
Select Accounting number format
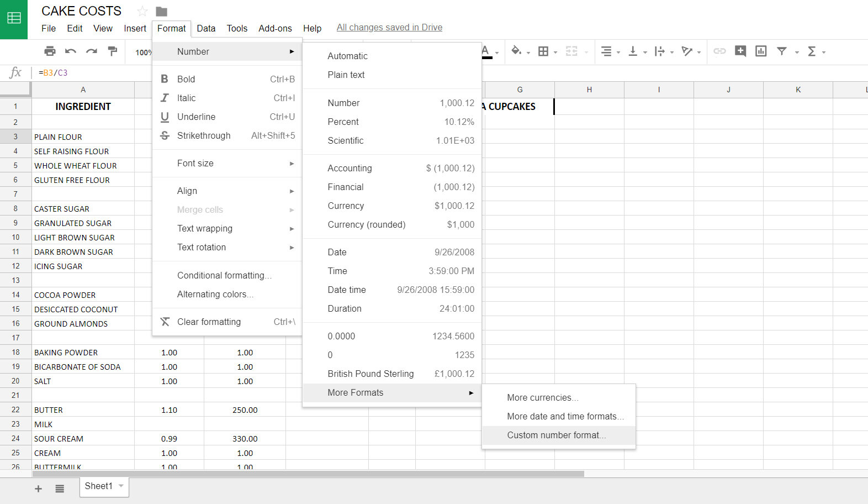click(x=392, y=169)
